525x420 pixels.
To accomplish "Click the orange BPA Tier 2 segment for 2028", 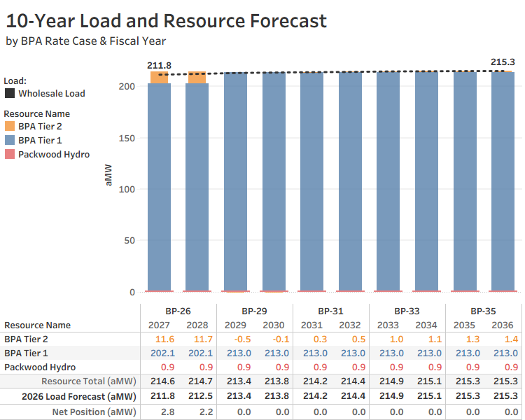I will (x=197, y=78).
